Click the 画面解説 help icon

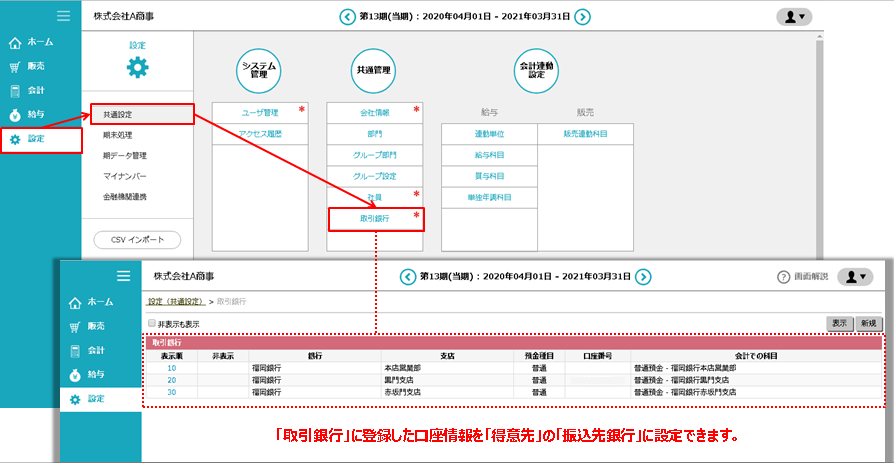point(784,277)
